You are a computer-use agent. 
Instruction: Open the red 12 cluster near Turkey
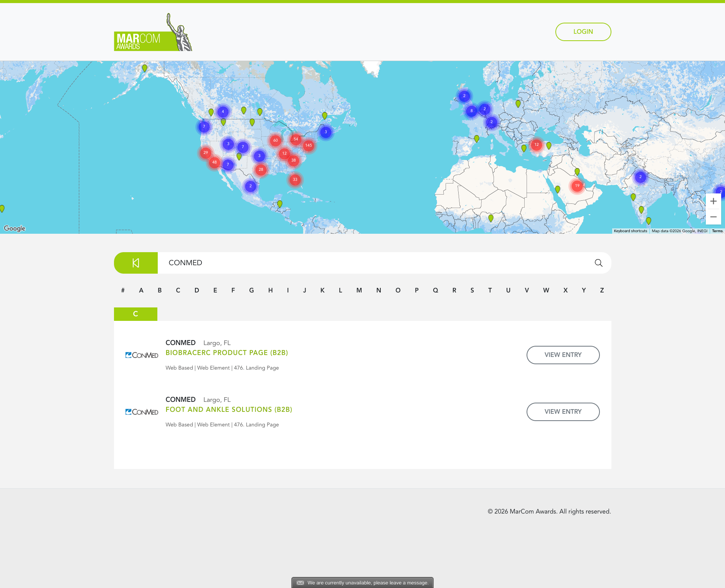537,145
